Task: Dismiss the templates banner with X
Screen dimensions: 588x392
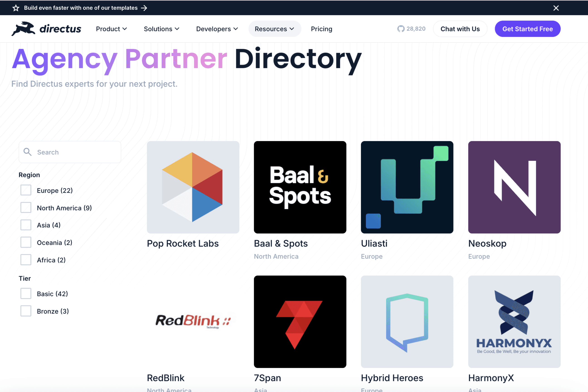Action: 556,8
